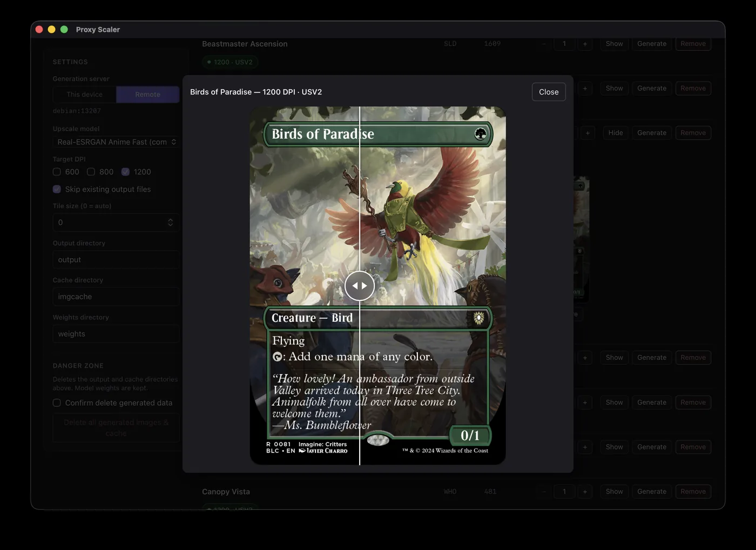Close the Birds of Paradise preview dialog
The image size is (756, 550).
tap(549, 92)
